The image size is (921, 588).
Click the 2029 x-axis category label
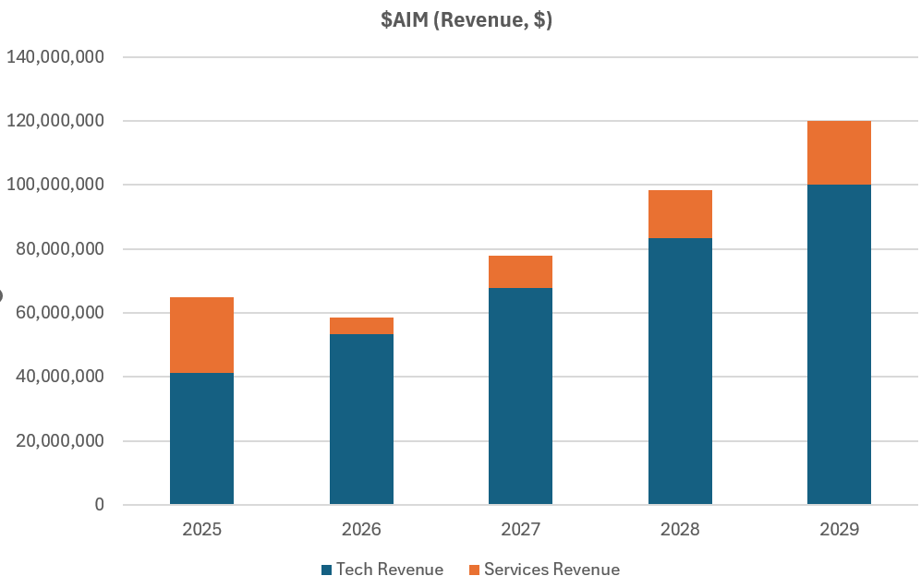click(x=839, y=530)
